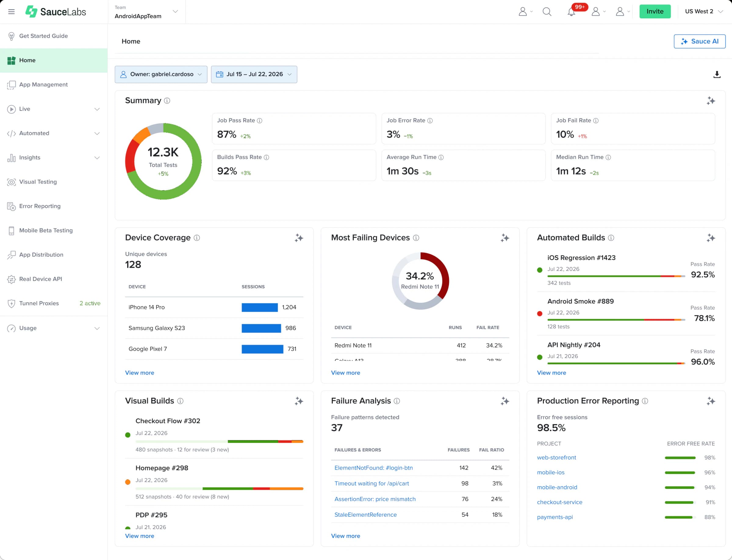The width and height of the screenshot is (732, 560).
Task: Click View more under Device Coverage
Action: point(140,373)
